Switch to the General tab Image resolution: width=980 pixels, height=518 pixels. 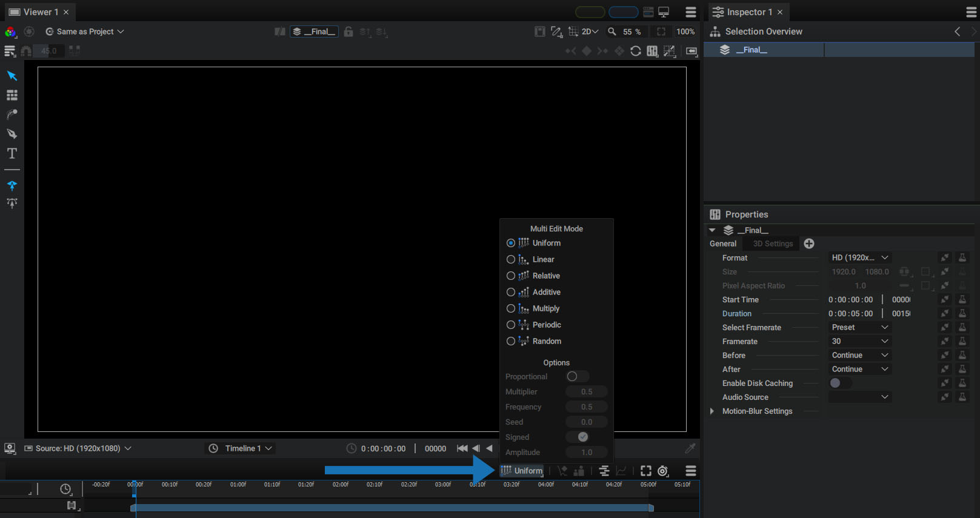click(x=723, y=244)
